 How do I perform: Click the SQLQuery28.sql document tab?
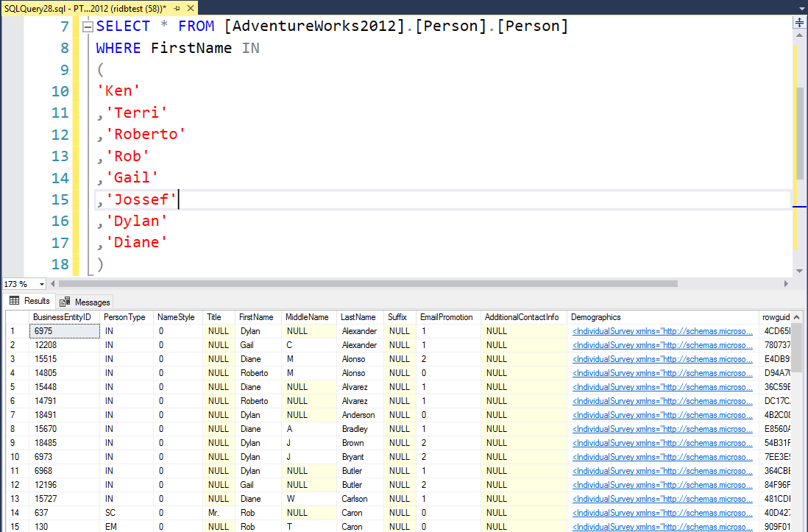(81, 7)
